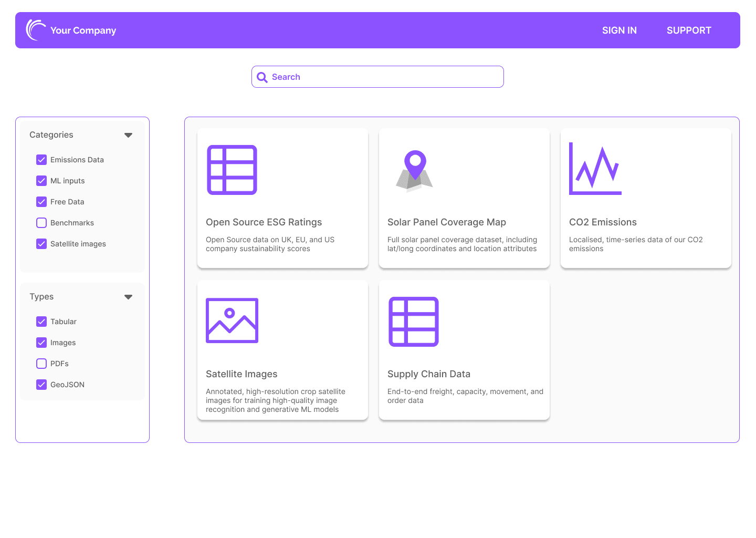Collapse the Types section arrow
Image resolution: width=756 pixels, height=538 pixels.
pos(128,297)
